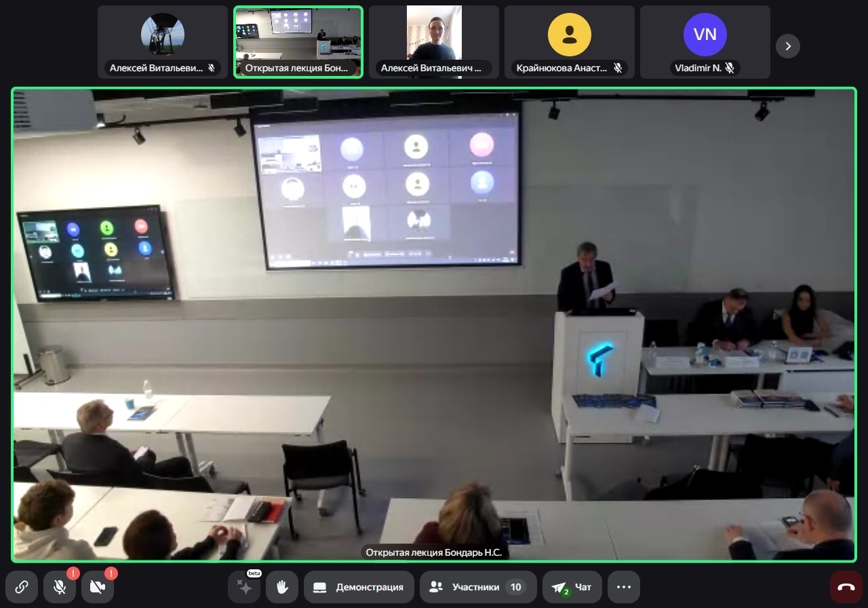Click the purple VN avatar circle

click(705, 35)
